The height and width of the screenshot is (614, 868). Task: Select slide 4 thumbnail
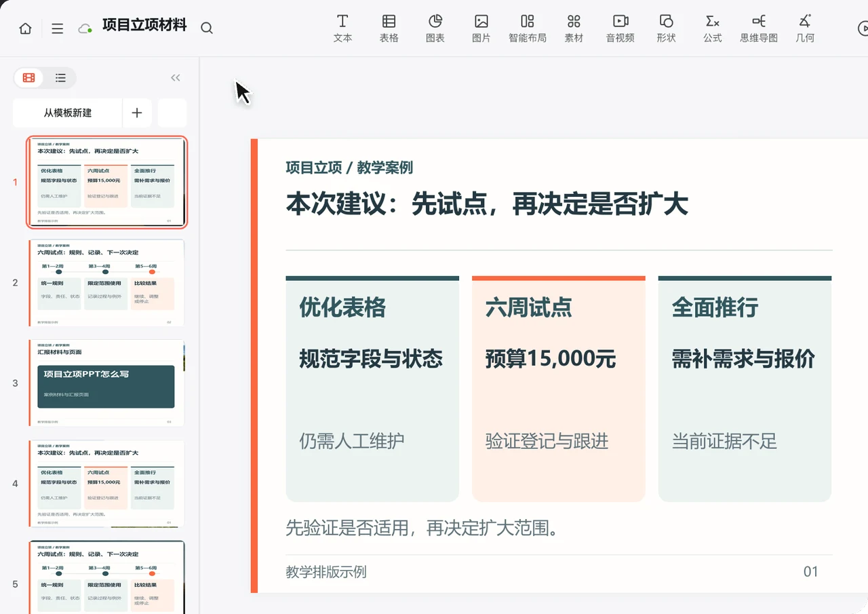tap(106, 484)
